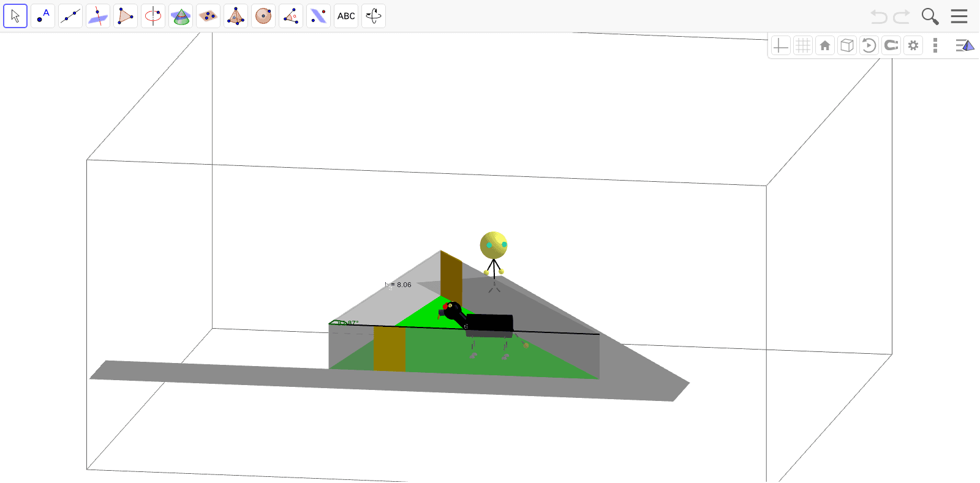
Task: Start rotating the view automatically
Action: (x=869, y=45)
